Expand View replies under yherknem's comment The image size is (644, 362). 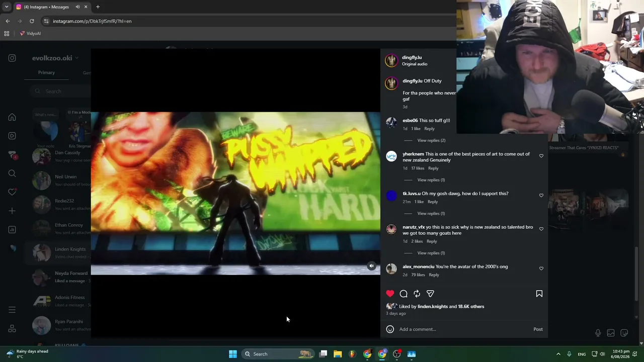[431, 180]
